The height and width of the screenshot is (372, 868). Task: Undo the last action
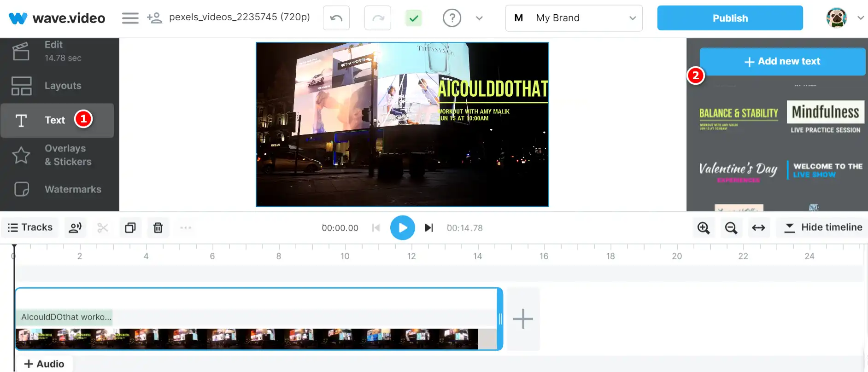336,18
